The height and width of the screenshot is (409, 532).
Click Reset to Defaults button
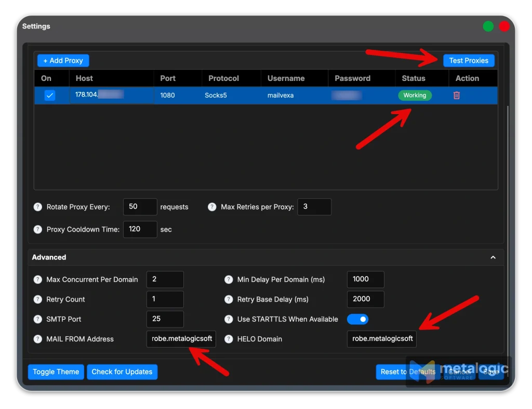click(x=407, y=372)
